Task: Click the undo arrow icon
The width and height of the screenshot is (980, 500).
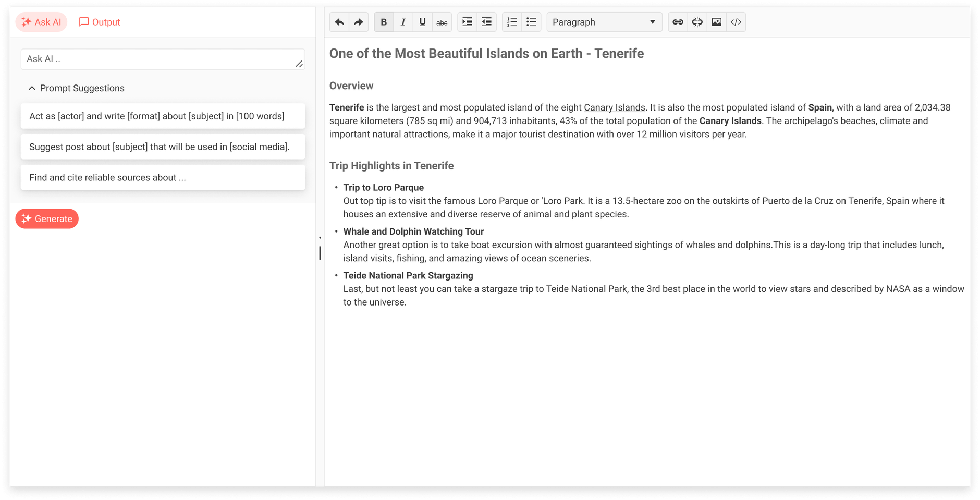Action: click(x=339, y=22)
